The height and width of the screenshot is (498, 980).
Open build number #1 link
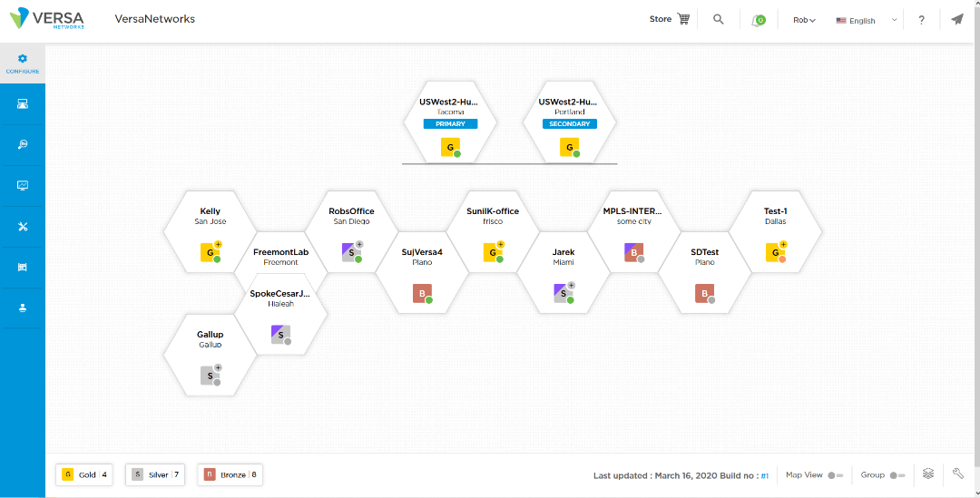[x=765, y=475]
